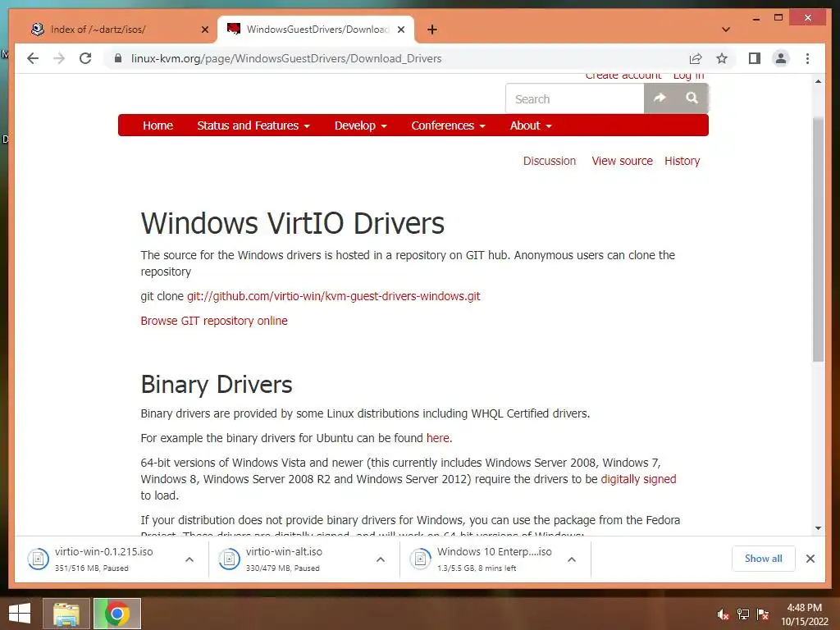Image resolution: width=840 pixels, height=630 pixels.
Task: Open Chrome's three-dot menu
Action: tap(807, 58)
